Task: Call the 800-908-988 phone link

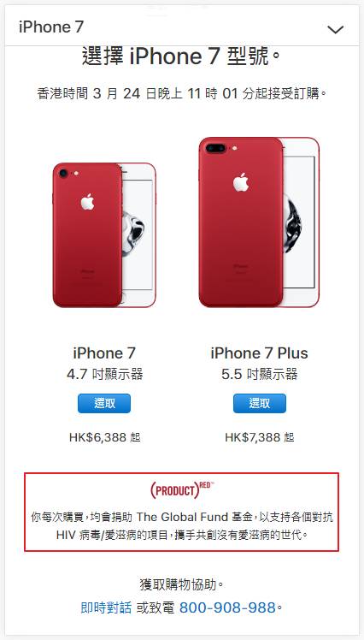Action: [x=227, y=607]
